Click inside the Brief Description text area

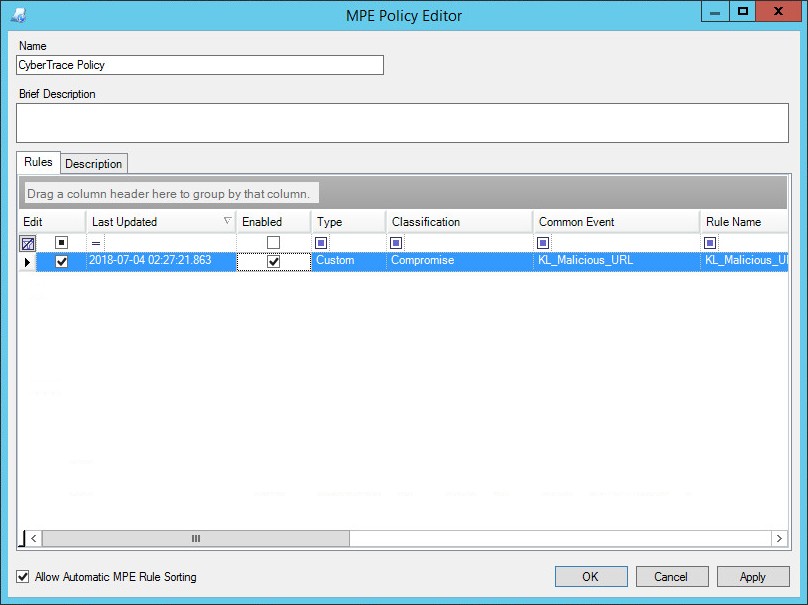point(400,120)
